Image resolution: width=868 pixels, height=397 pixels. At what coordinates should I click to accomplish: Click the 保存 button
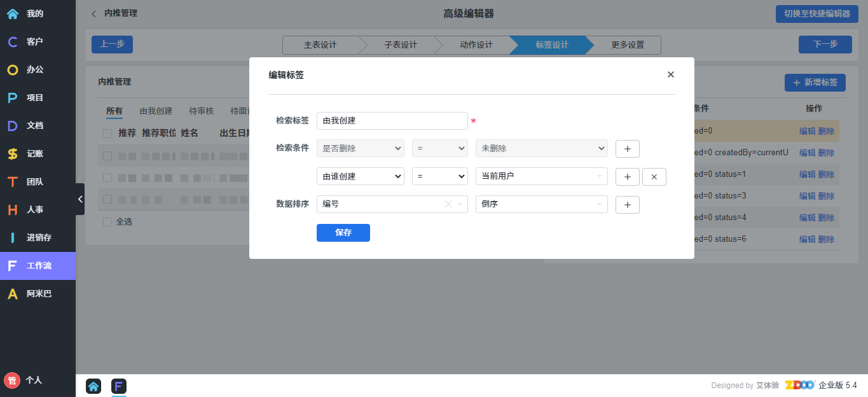pos(343,233)
